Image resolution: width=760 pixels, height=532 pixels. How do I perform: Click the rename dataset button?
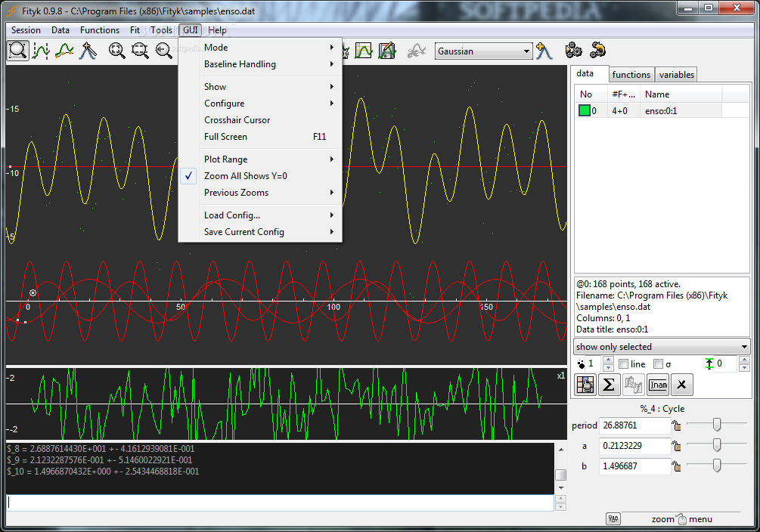(658, 385)
